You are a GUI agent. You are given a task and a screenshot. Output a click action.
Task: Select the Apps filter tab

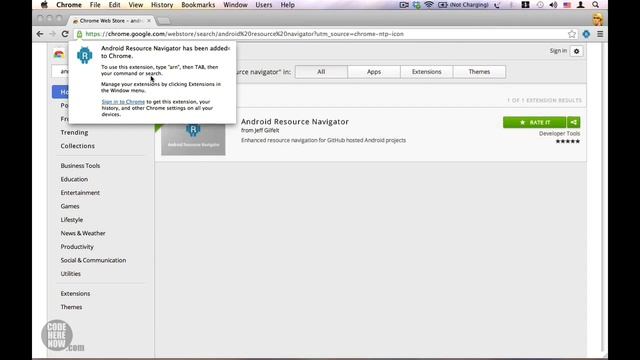coord(374,71)
